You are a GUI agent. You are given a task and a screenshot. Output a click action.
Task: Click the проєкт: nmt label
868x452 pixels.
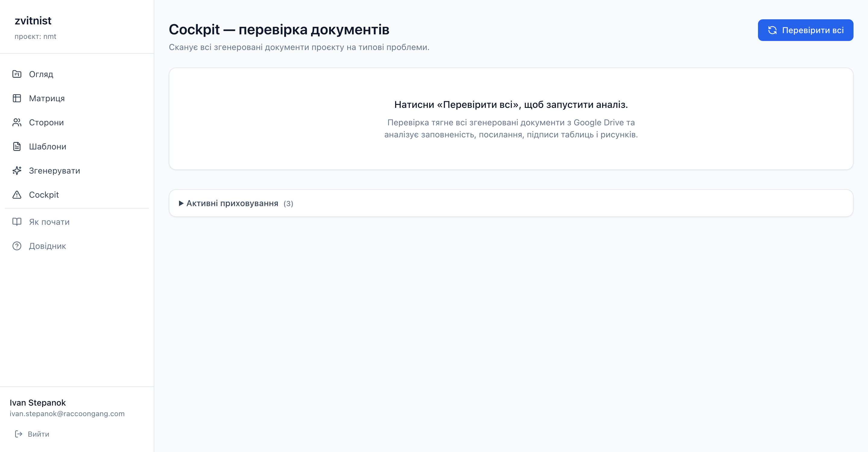click(x=35, y=36)
